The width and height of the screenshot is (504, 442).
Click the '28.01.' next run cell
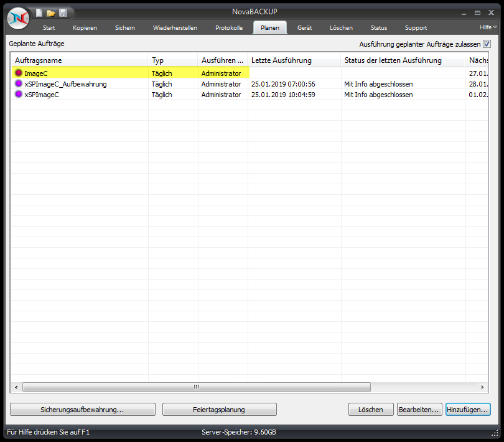point(478,84)
